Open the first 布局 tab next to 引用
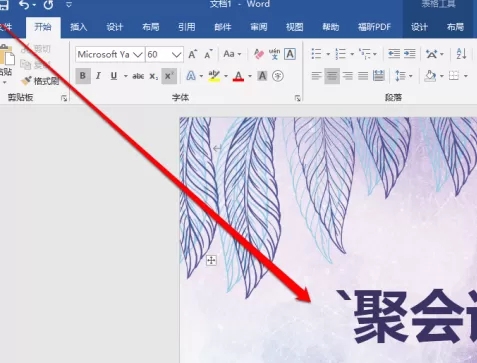The image size is (477, 363). (151, 27)
